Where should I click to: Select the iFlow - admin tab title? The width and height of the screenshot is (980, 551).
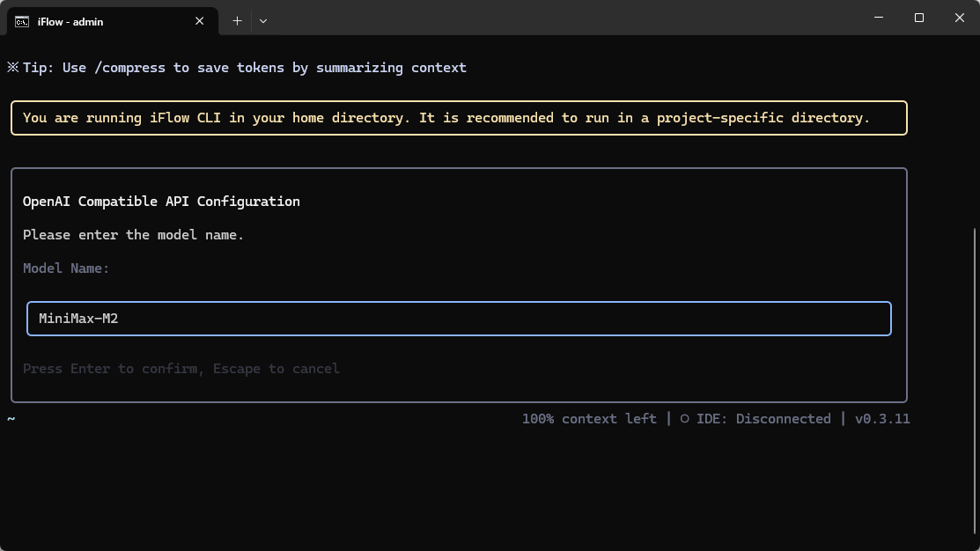point(70,21)
